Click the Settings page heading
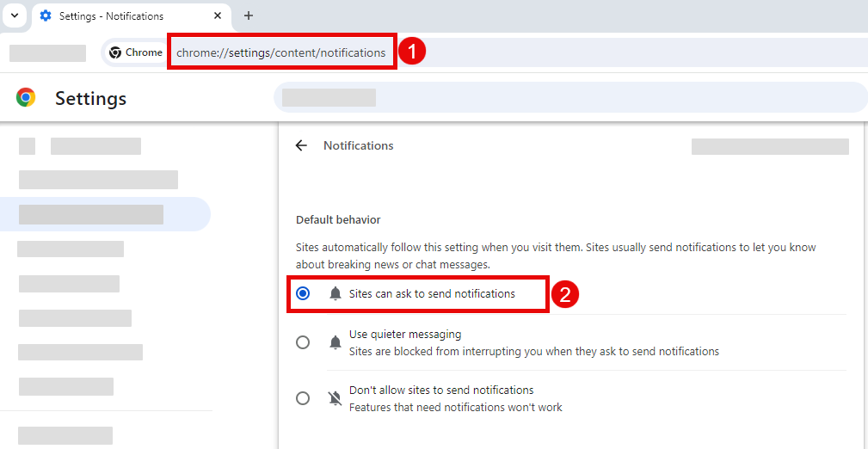This screenshot has height=449, width=868. click(91, 99)
